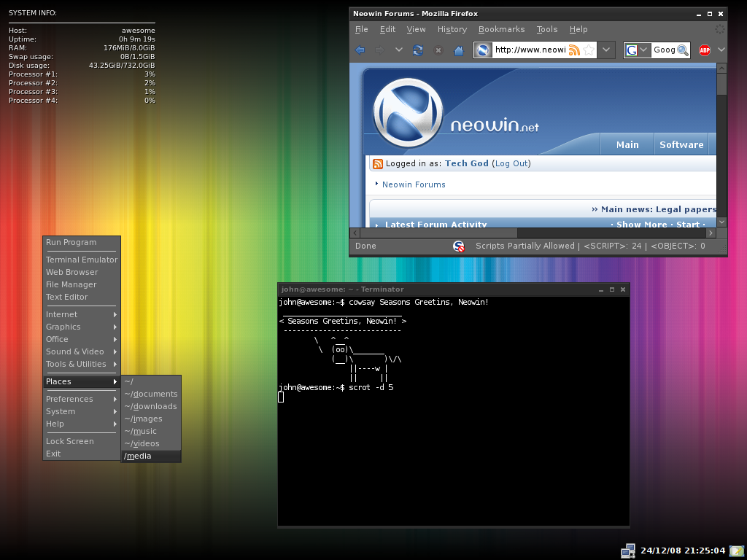The image size is (747, 560).
Task: Expand the back/forward history dropdown arrow
Action: point(398,50)
